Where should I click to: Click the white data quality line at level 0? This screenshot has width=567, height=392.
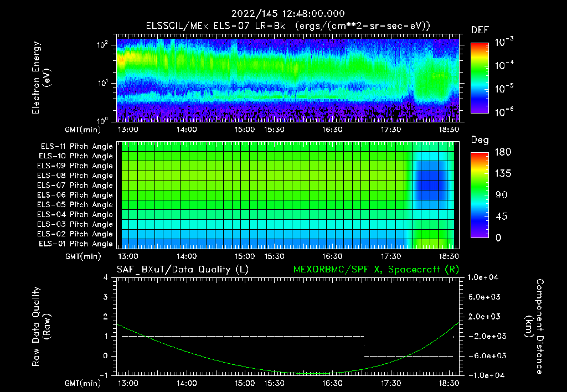click(x=409, y=356)
